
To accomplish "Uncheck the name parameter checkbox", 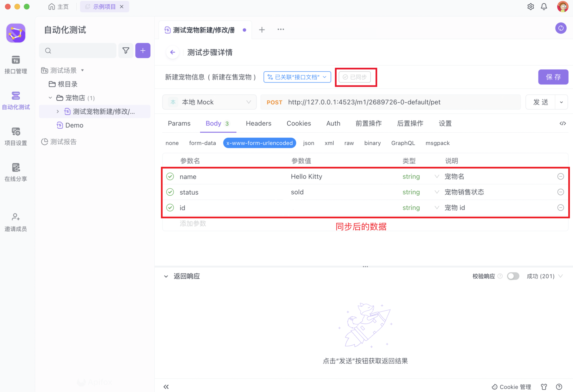I will 170,176.
